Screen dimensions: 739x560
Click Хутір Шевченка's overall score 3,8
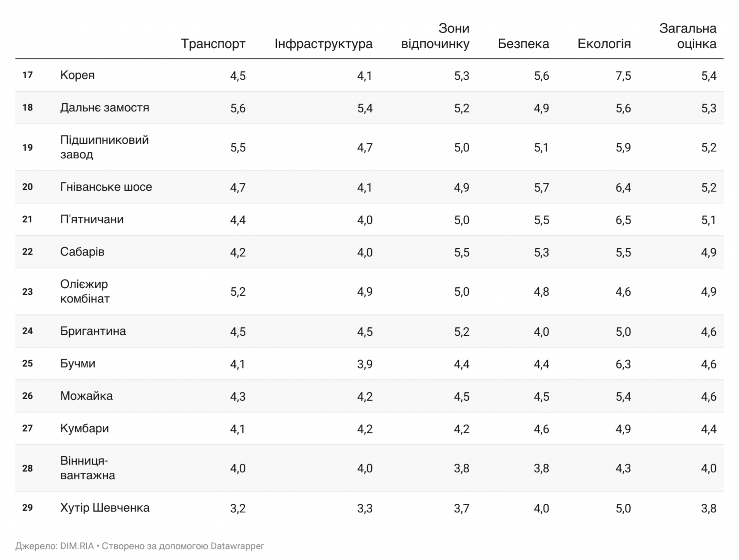708,508
